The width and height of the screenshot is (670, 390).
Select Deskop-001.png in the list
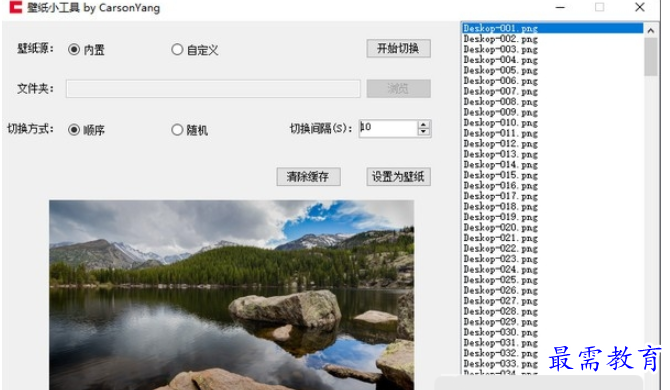(x=553, y=28)
